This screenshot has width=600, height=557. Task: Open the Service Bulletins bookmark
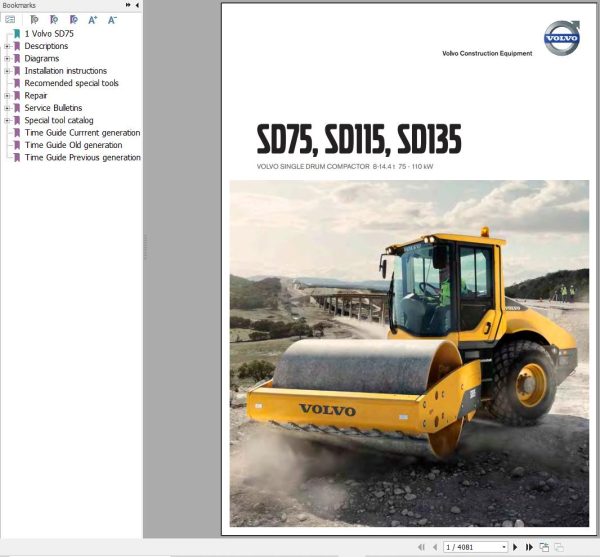[x=53, y=108]
